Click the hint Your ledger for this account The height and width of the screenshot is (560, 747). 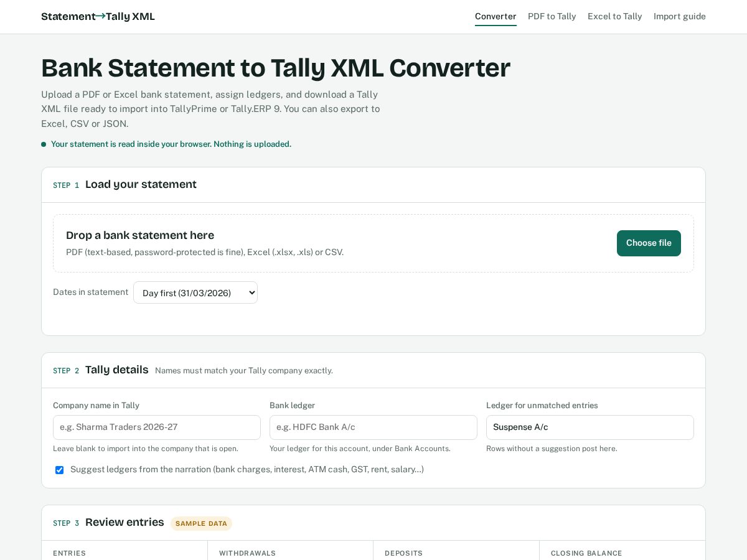tap(360, 449)
